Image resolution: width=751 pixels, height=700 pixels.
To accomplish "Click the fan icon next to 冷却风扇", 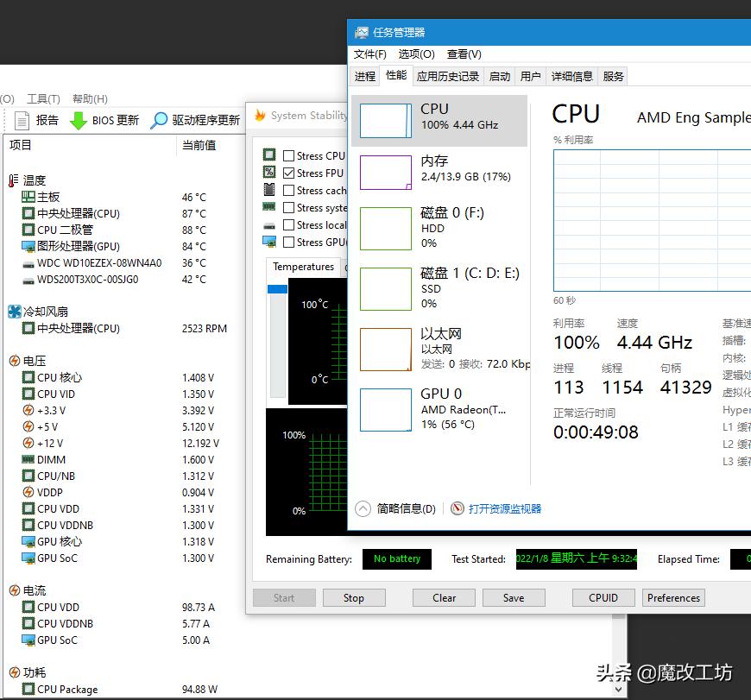I will [13, 311].
